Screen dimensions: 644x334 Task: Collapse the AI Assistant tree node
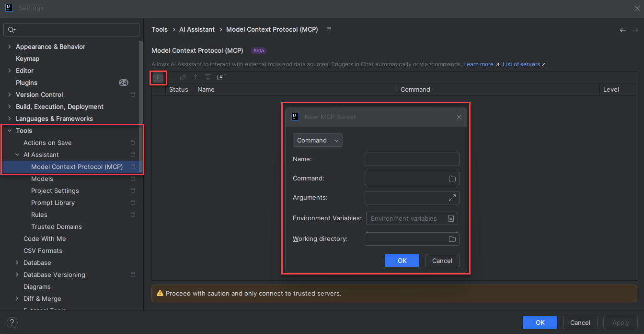[x=17, y=155]
